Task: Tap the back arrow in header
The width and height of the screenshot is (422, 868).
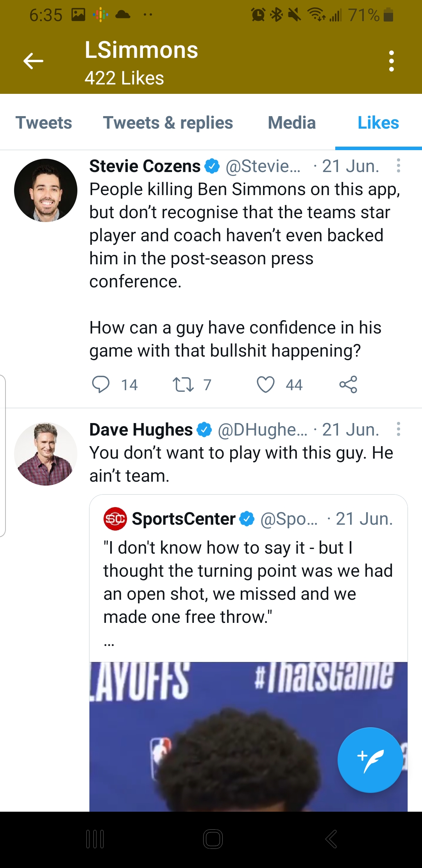Action: pos(33,61)
